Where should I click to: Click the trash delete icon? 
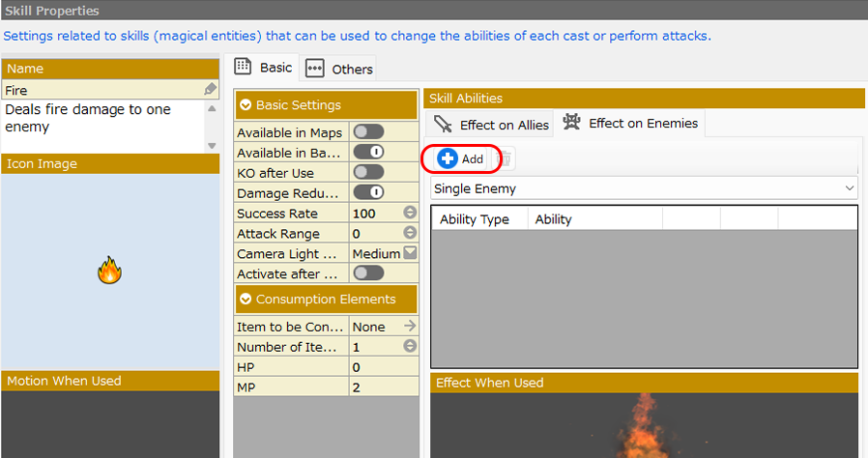(505, 158)
